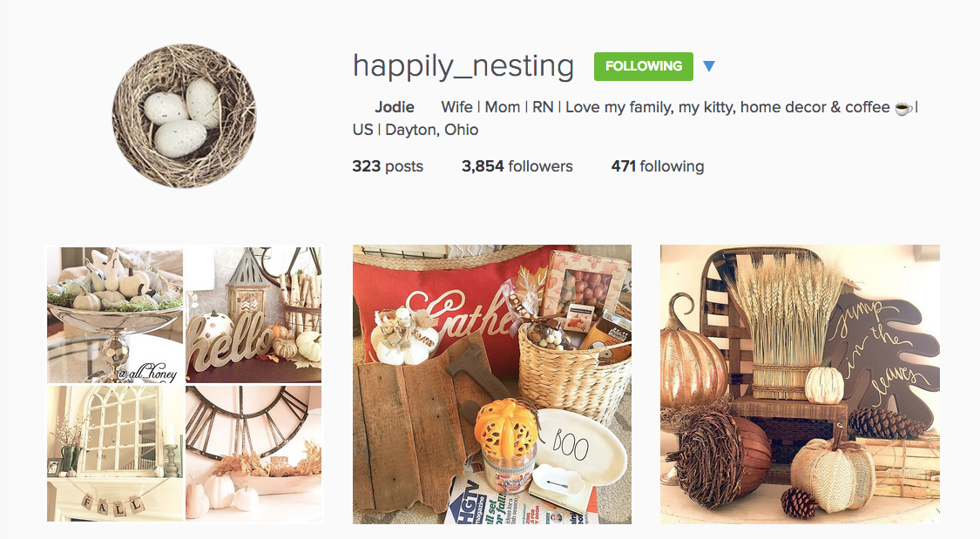Click the bird nest profile picture

(185, 116)
